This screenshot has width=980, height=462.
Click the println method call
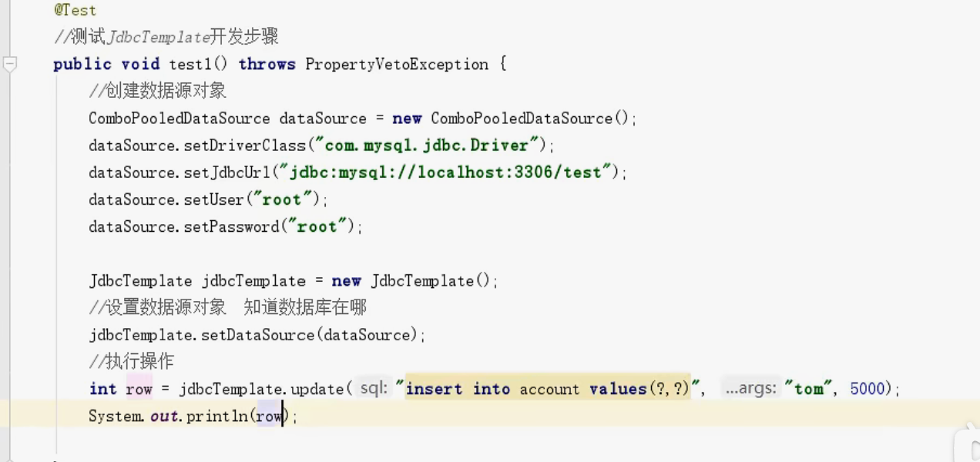tap(217, 417)
